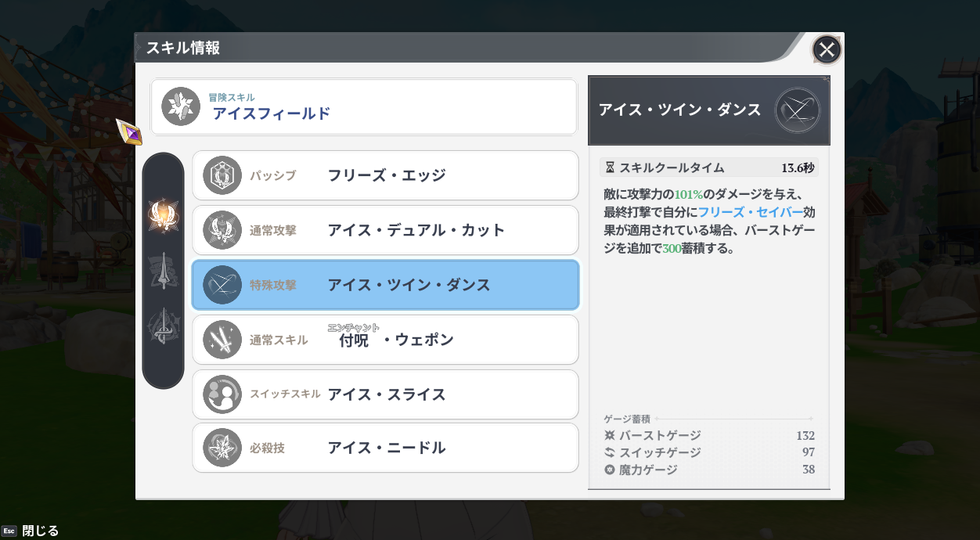Viewport: 980px width, 540px height.
Task: Click the 必殺技 leaf-shaped skill icon
Action: pyautogui.click(x=222, y=448)
